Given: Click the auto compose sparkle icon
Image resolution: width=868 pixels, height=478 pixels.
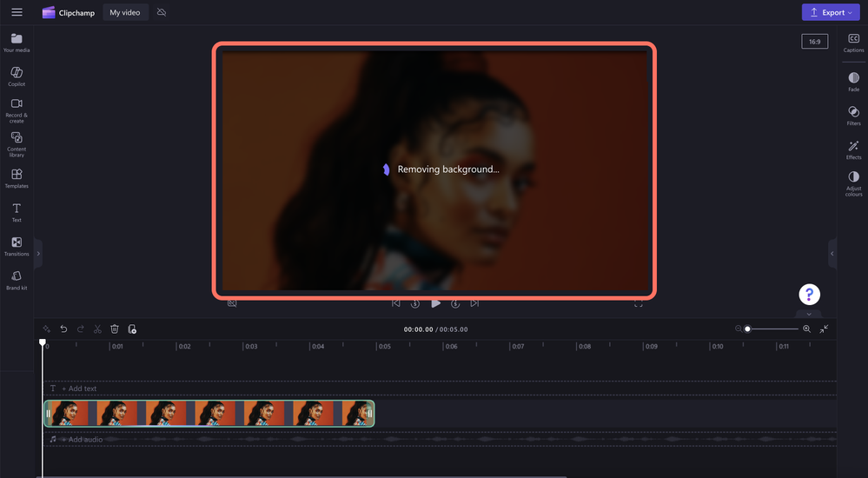Looking at the screenshot, I should pos(47,329).
